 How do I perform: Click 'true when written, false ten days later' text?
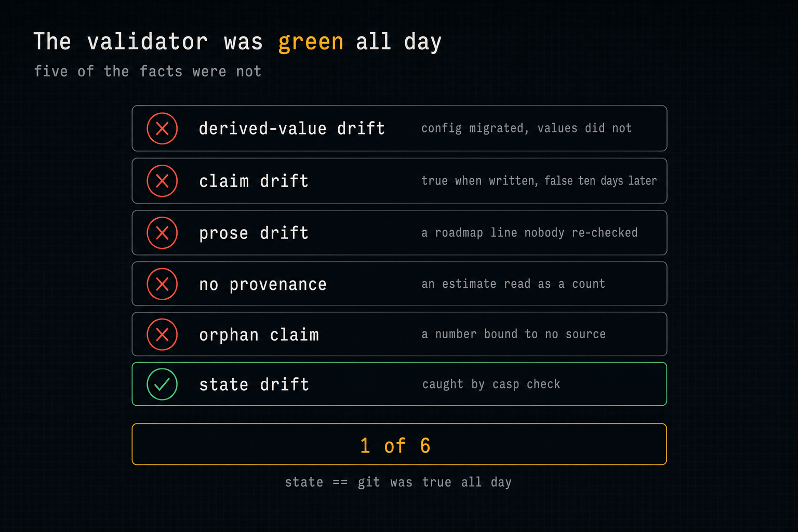pyautogui.click(x=539, y=181)
